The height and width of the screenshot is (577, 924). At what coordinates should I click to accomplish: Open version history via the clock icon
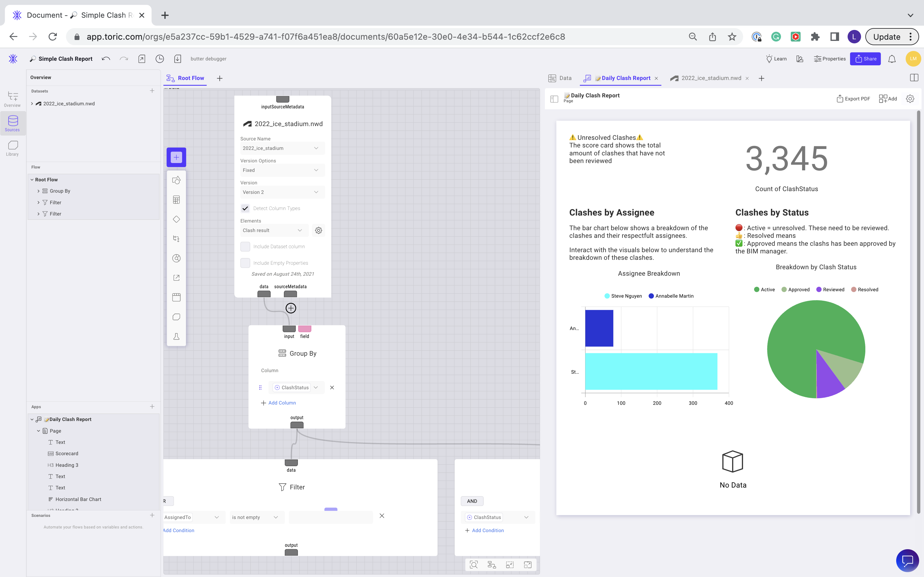[x=159, y=58]
